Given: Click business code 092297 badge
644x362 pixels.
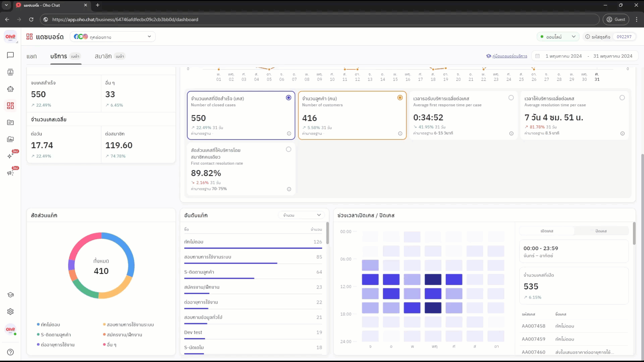Looking at the screenshot, I should [x=624, y=37].
